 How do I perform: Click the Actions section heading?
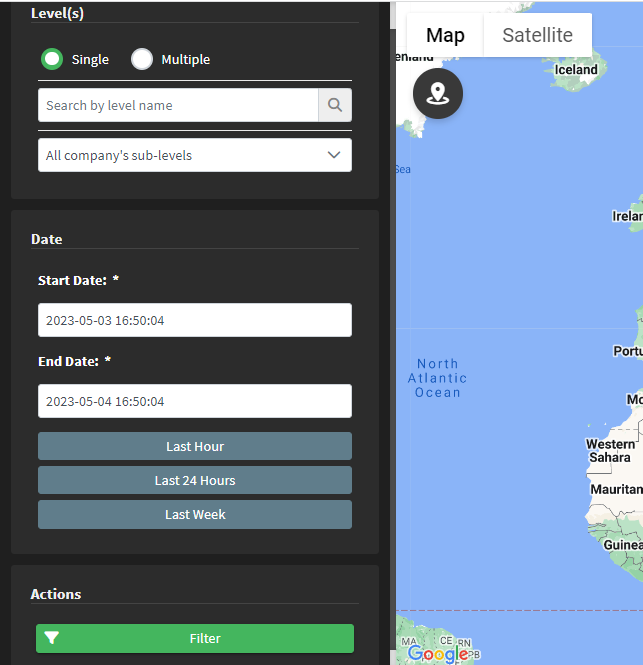pos(56,594)
